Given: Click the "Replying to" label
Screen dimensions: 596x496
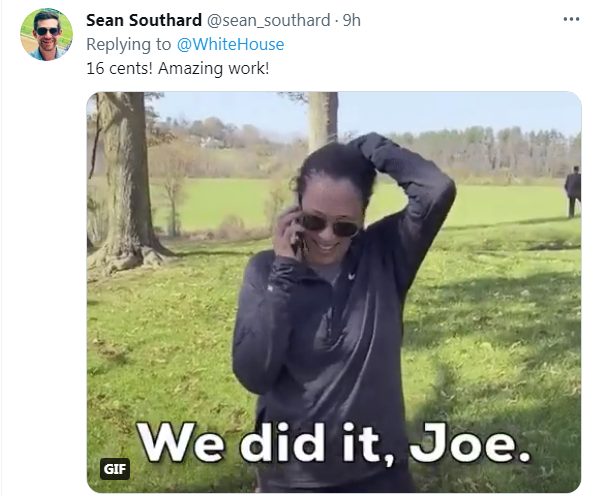Looking at the screenshot, I should click(x=128, y=44).
